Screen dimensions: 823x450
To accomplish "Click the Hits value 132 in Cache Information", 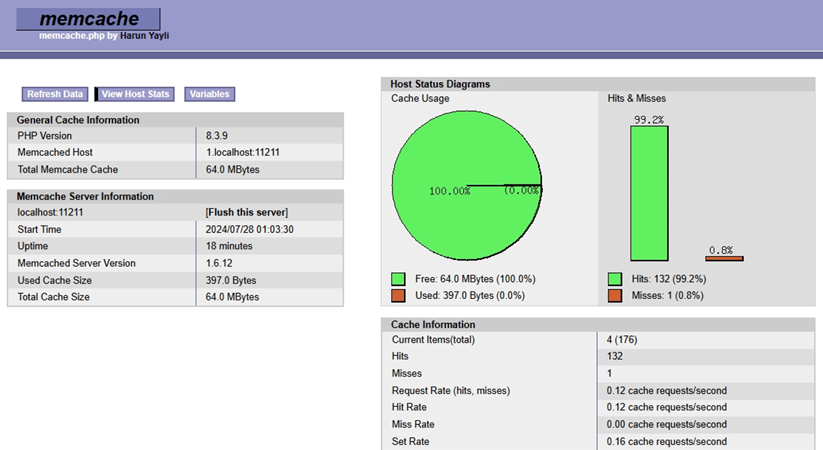I will 615,356.
